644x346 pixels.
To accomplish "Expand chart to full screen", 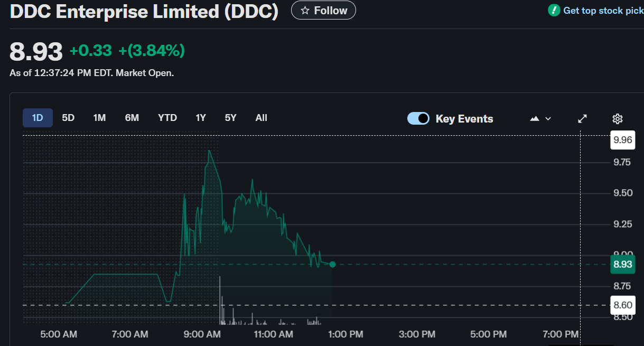I will 582,119.
